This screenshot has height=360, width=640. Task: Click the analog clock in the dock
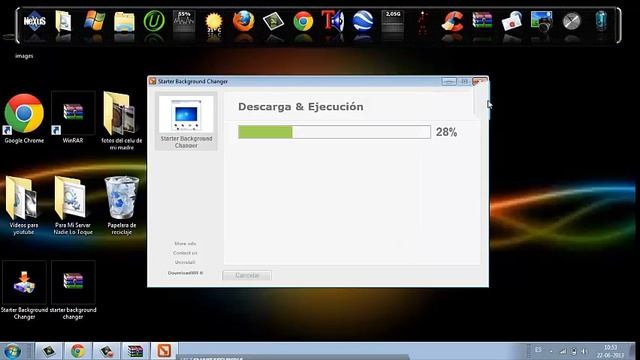pos(571,21)
